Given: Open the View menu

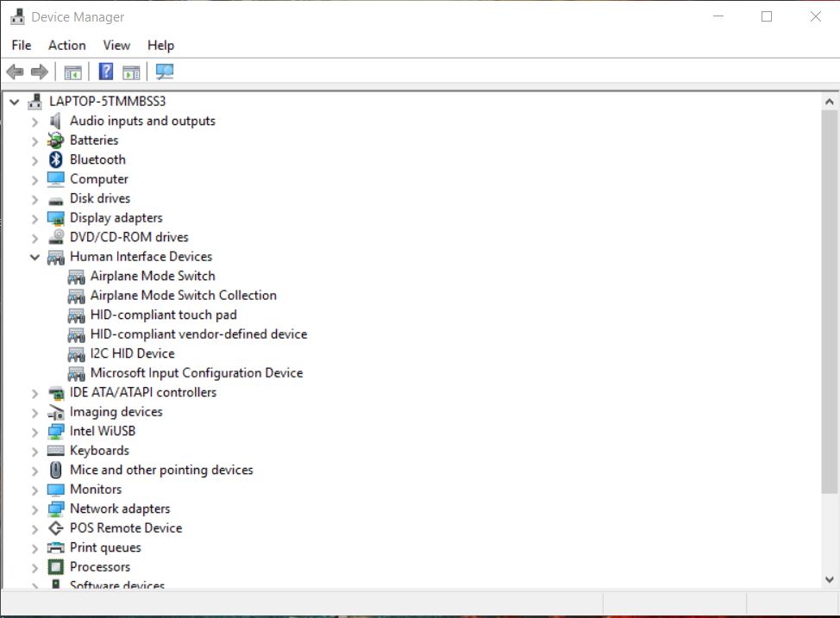Looking at the screenshot, I should pyautogui.click(x=116, y=46).
